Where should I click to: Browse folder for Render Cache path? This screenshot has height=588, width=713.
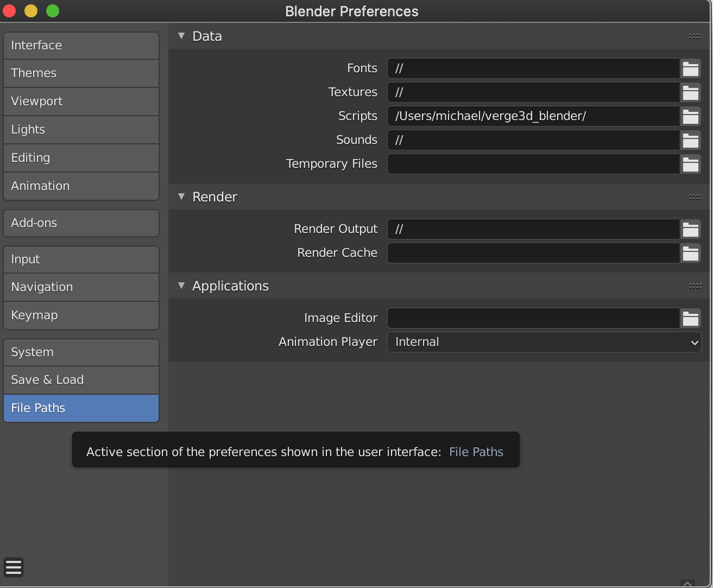[690, 253]
